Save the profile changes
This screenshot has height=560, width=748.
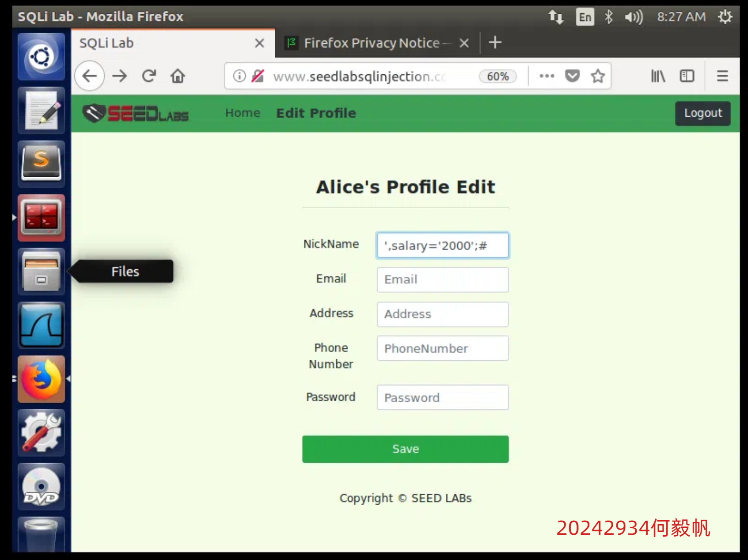point(406,449)
